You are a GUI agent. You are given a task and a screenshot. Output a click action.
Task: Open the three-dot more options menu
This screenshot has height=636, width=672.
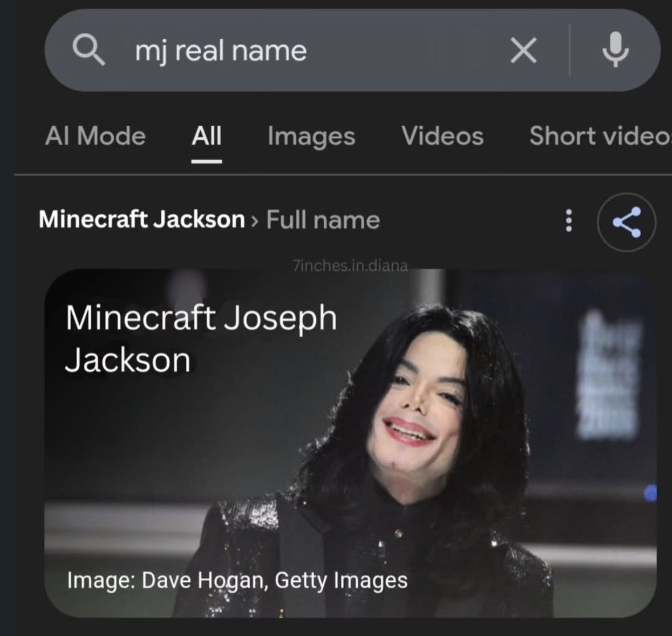pyautogui.click(x=569, y=220)
